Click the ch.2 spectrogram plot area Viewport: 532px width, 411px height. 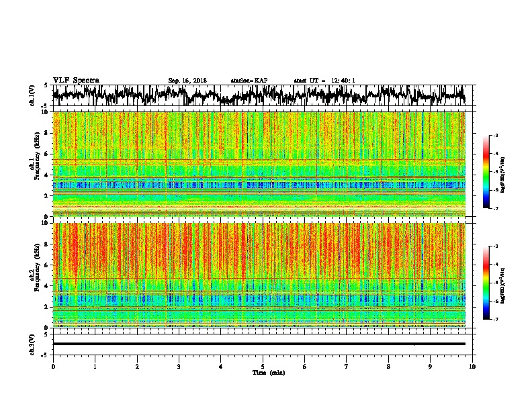259,275
